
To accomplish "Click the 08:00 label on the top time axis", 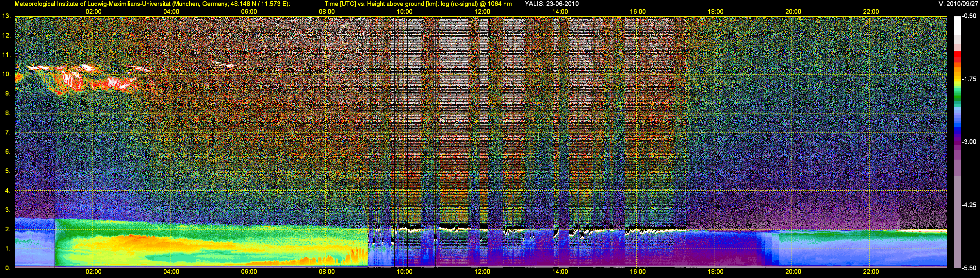I will pos(326,11).
